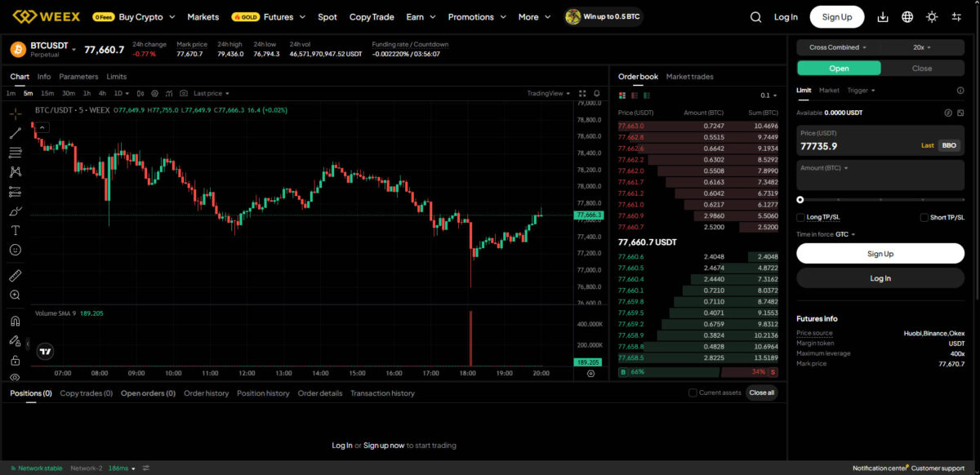The image size is (980, 475).
Task: Expand chart to fullscreen
Action: pyautogui.click(x=583, y=93)
